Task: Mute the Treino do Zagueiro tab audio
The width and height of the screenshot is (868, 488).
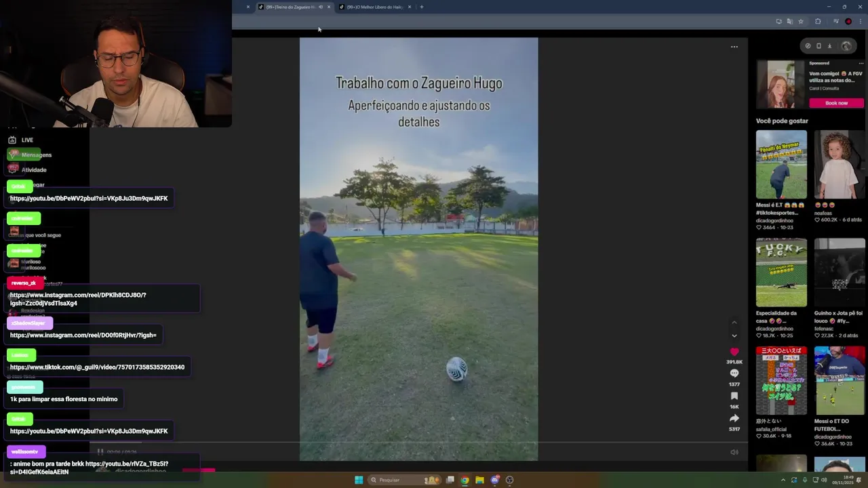Action: click(x=321, y=7)
